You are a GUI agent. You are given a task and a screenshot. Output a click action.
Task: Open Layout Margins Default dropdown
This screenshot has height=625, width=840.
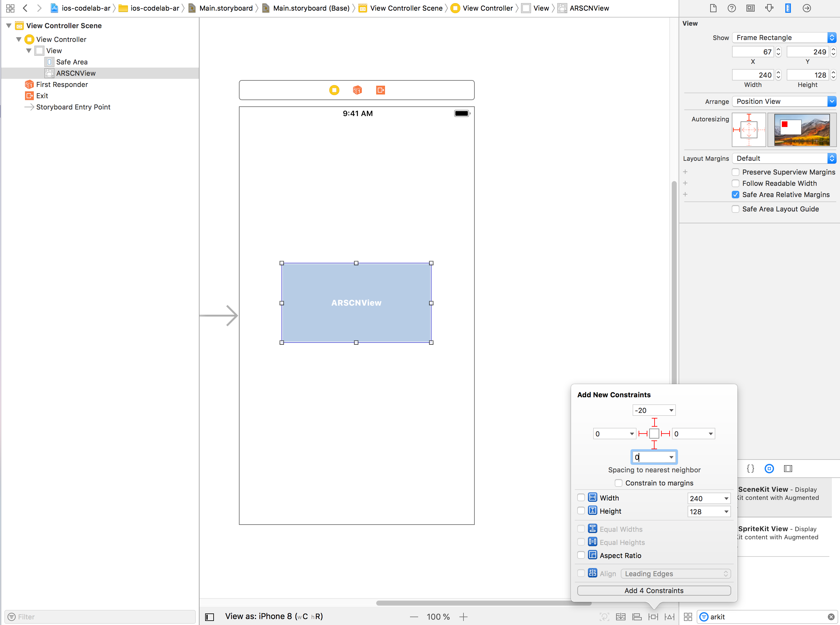pos(784,158)
